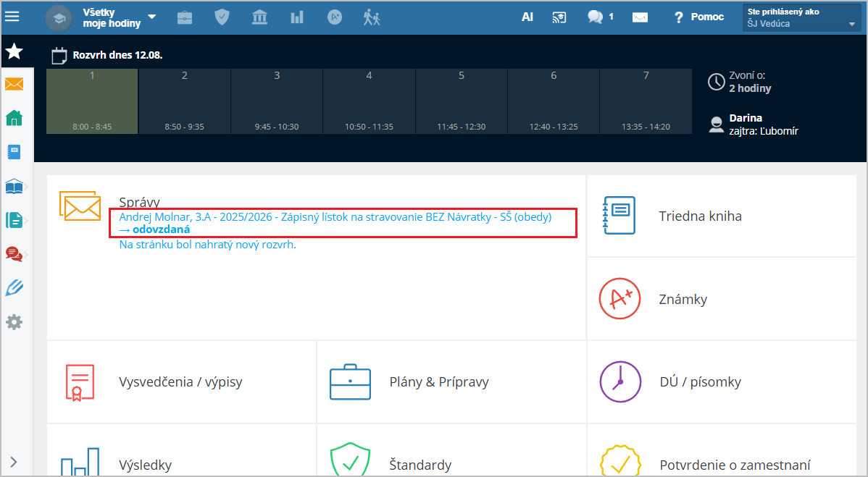The height and width of the screenshot is (477, 868).
Task: Click the walking pupils icon in top bar
Action: point(372,17)
